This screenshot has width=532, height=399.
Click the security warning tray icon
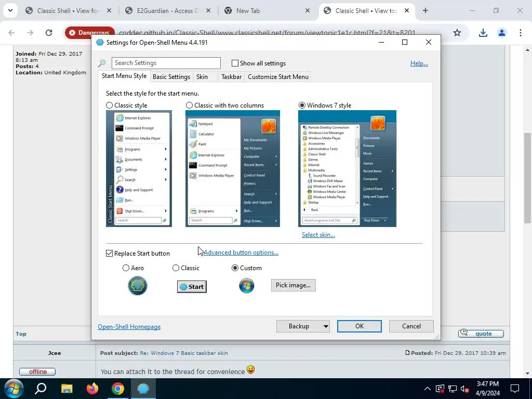pyautogui.click(x=440, y=389)
